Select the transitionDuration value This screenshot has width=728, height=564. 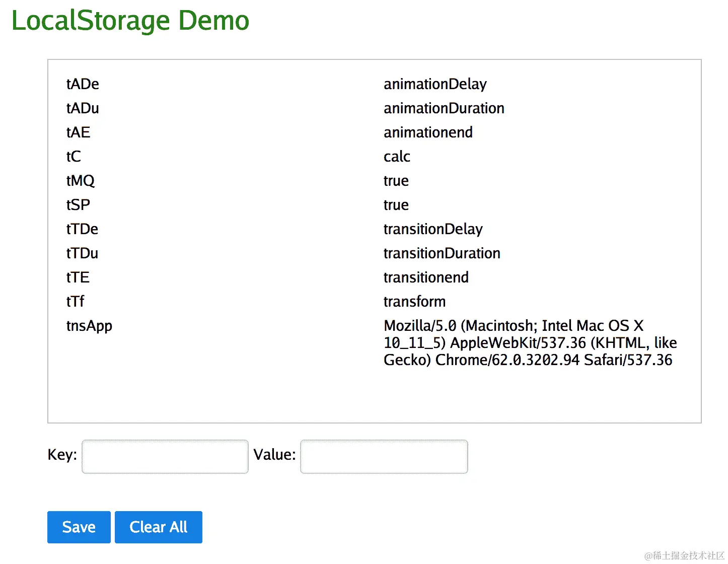pyautogui.click(x=442, y=253)
